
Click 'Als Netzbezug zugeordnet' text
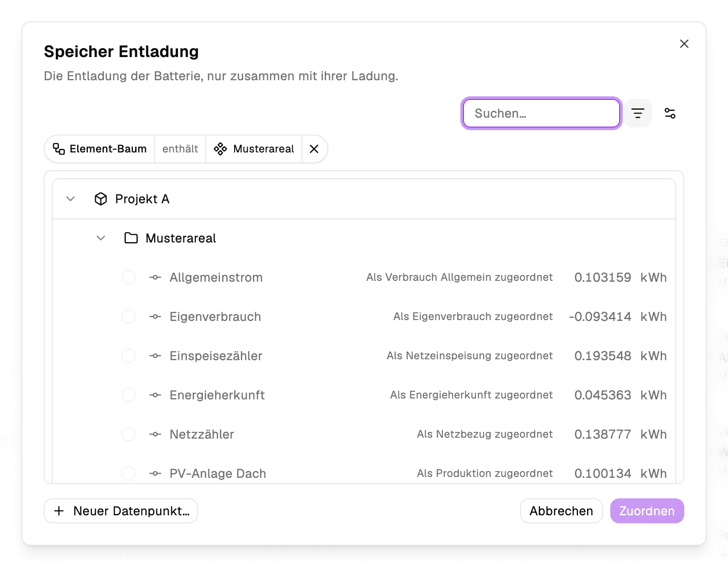coord(485,434)
